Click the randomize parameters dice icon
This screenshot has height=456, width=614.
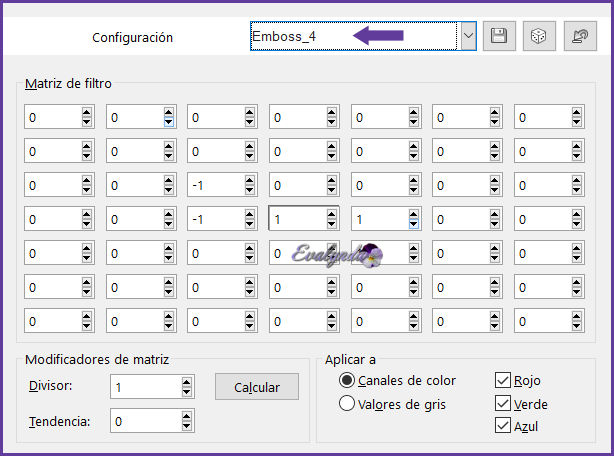(x=538, y=36)
